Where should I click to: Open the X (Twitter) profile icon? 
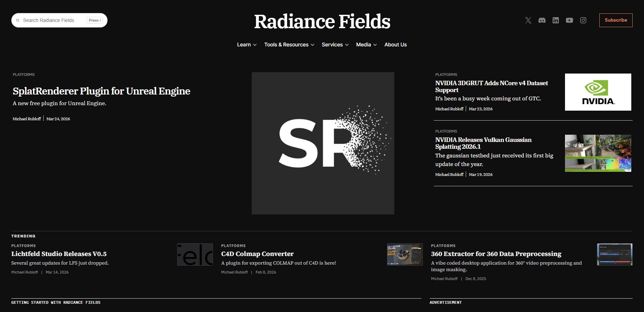[x=528, y=20]
